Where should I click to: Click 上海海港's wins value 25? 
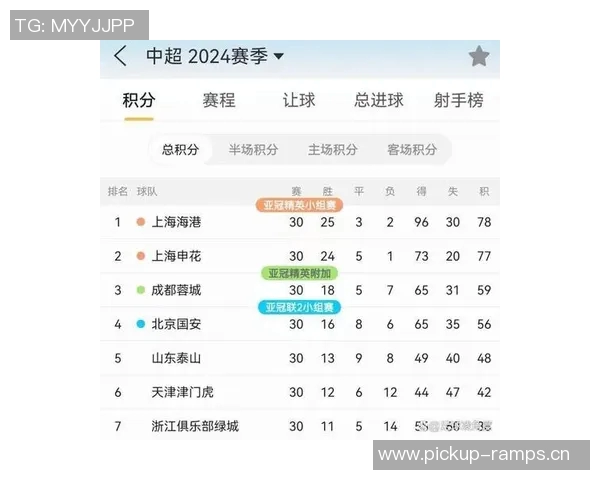coord(328,222)
